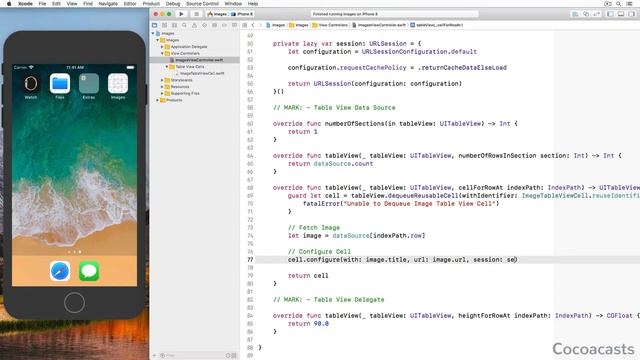
Task: Click ImagesViewController.swift in jump bar
Action: click(379, 25)
